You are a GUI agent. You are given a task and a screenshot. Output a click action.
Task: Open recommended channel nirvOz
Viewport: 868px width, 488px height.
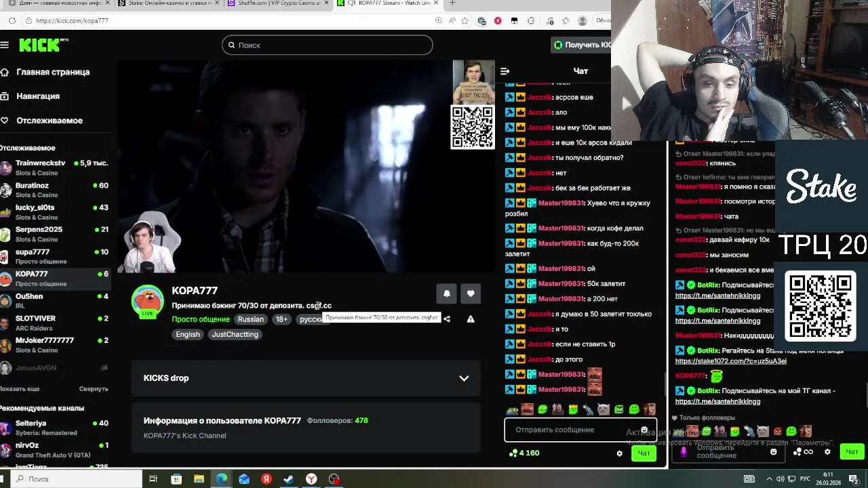tap(54, 450)
